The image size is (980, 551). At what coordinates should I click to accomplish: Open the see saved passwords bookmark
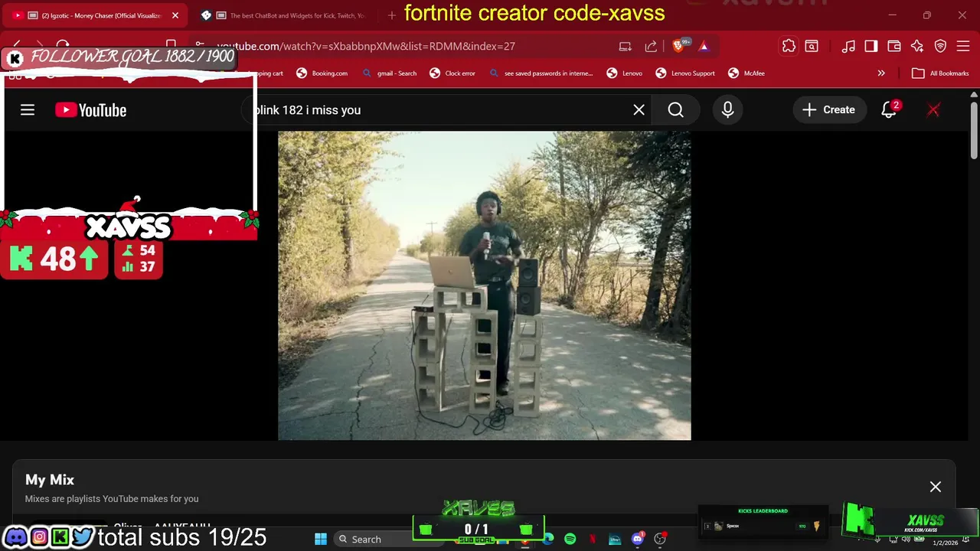click(x=541, y=73)
